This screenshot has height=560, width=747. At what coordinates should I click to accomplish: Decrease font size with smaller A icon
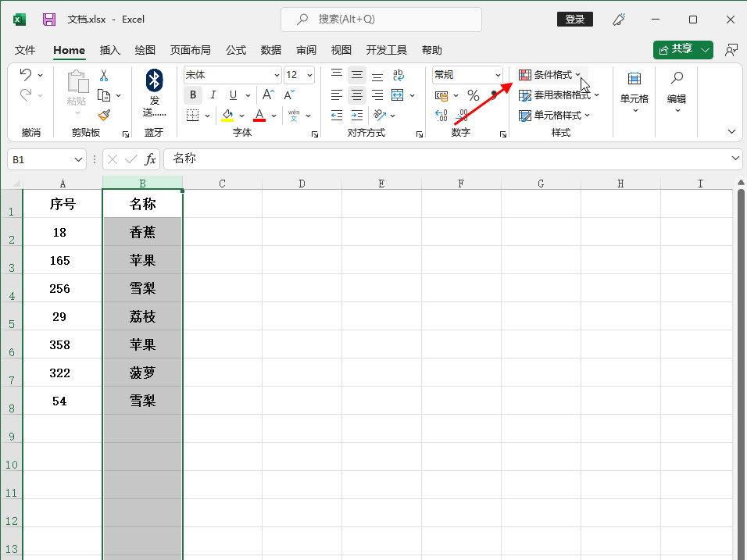click(289, 95)
